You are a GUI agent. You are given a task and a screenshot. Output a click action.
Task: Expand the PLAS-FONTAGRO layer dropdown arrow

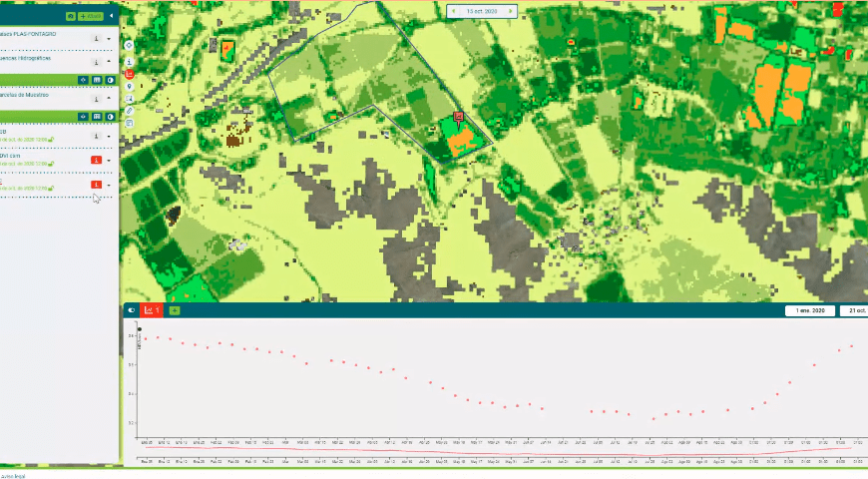[108, 39]
